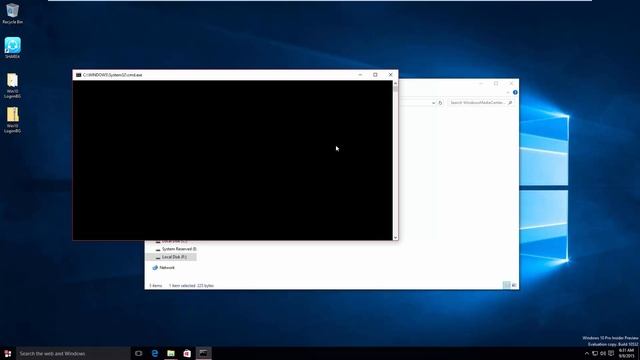640x360 pixels.
Task: Open the Action Center notifications icon
Action: pyautogui.click(x=611, y=353)
